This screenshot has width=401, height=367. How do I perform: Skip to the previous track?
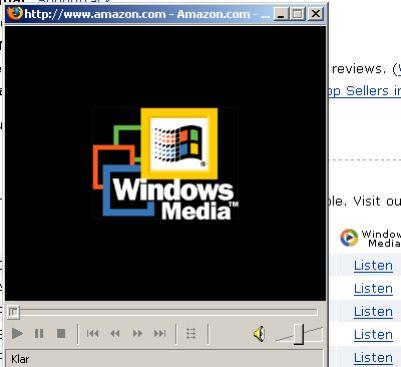point(92,333)
